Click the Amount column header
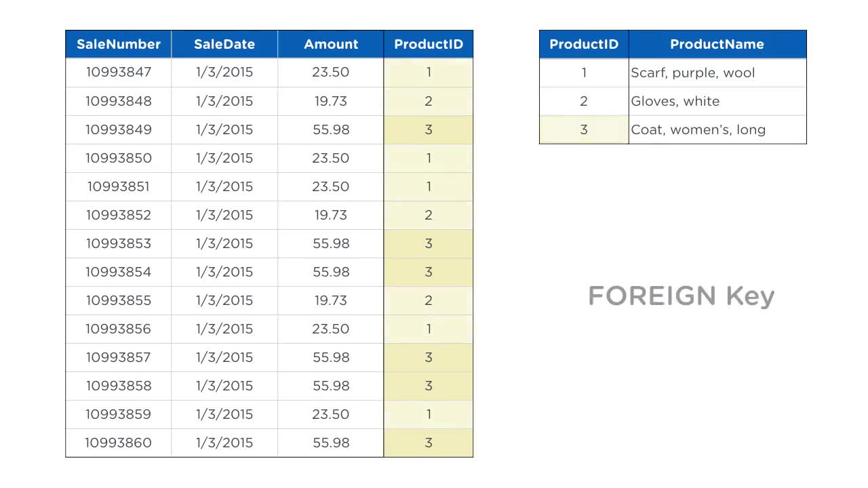This screenshot has width=868, height=488. coord(331,44)
